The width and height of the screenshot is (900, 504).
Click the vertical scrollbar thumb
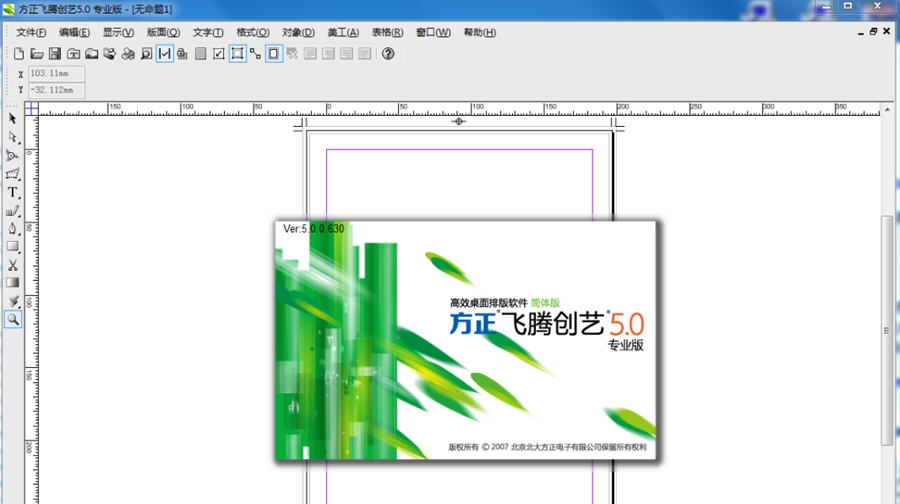click(x=887, y=330)
